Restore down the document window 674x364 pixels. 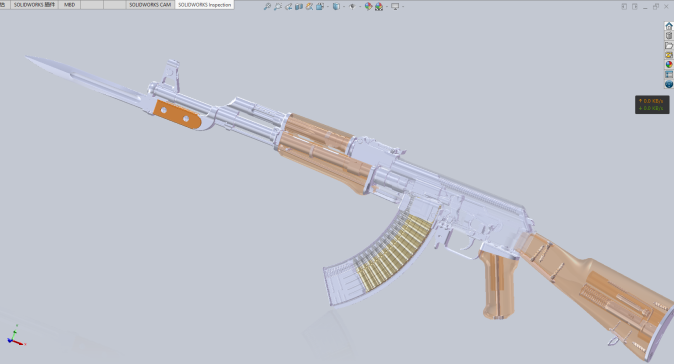(x=656, y=6)
